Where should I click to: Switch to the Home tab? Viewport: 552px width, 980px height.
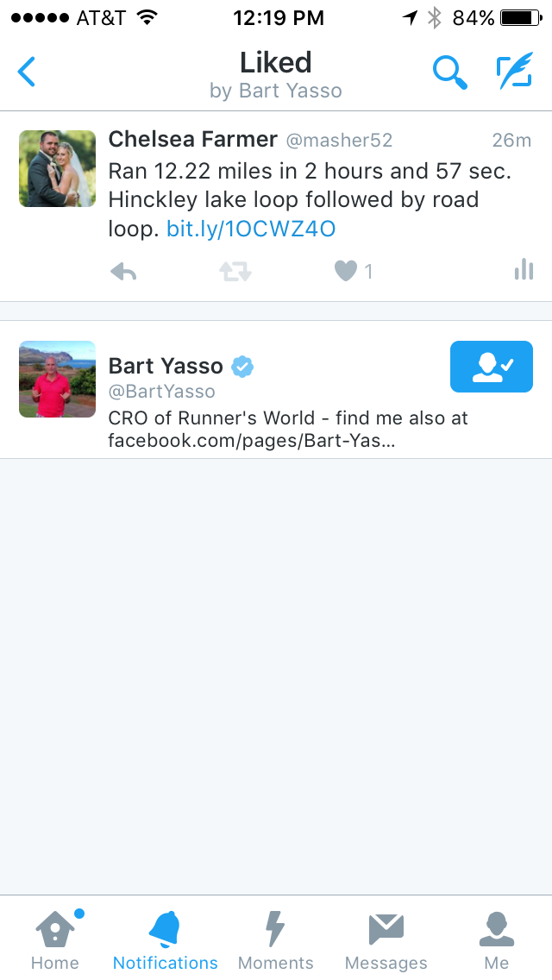[55, 939]
